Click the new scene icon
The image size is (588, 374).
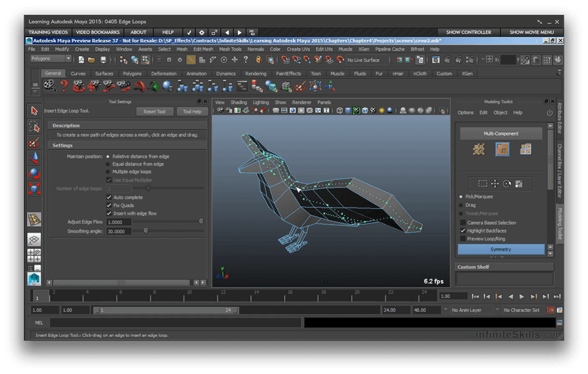point(81,60)
